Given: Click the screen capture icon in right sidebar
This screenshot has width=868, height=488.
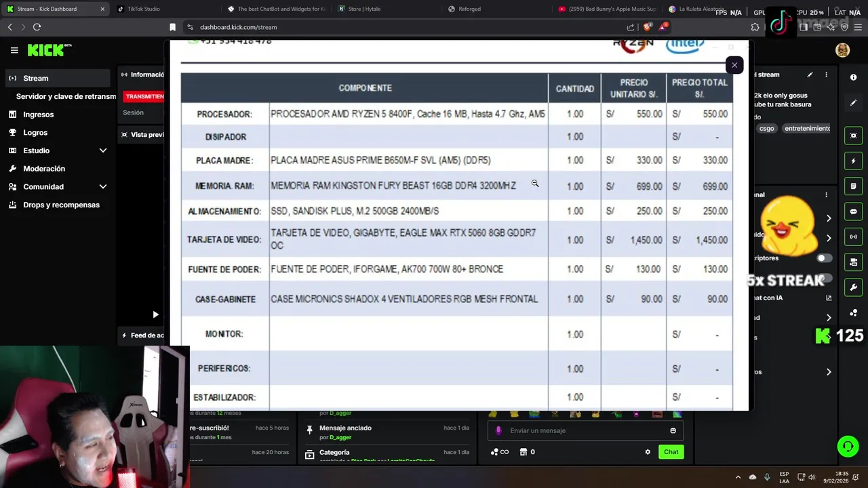Looking at the screenshot, I should [854, 136].
